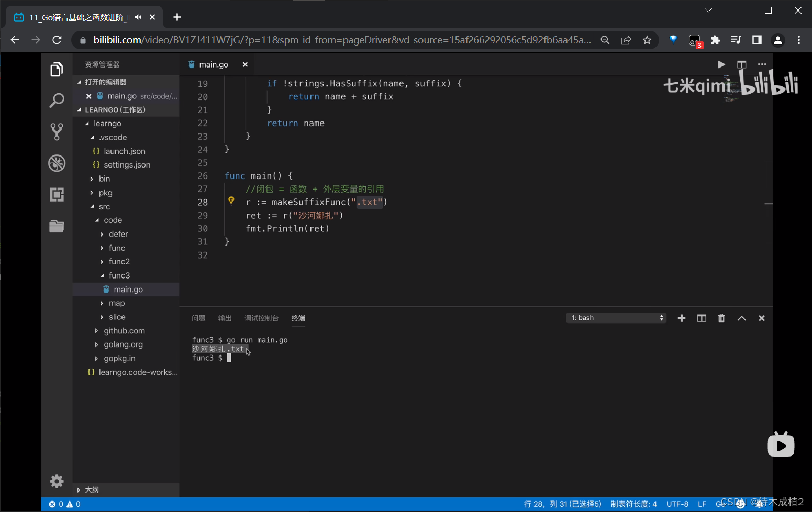Click the browser address bar URL

pyautogui.click(x=342, y=40)
